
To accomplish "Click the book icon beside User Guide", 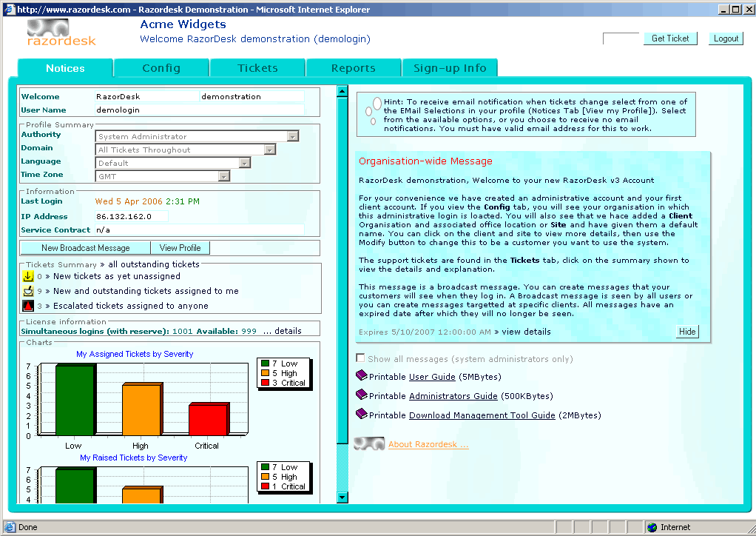I will pyautogui.click(x=361, y=375).
